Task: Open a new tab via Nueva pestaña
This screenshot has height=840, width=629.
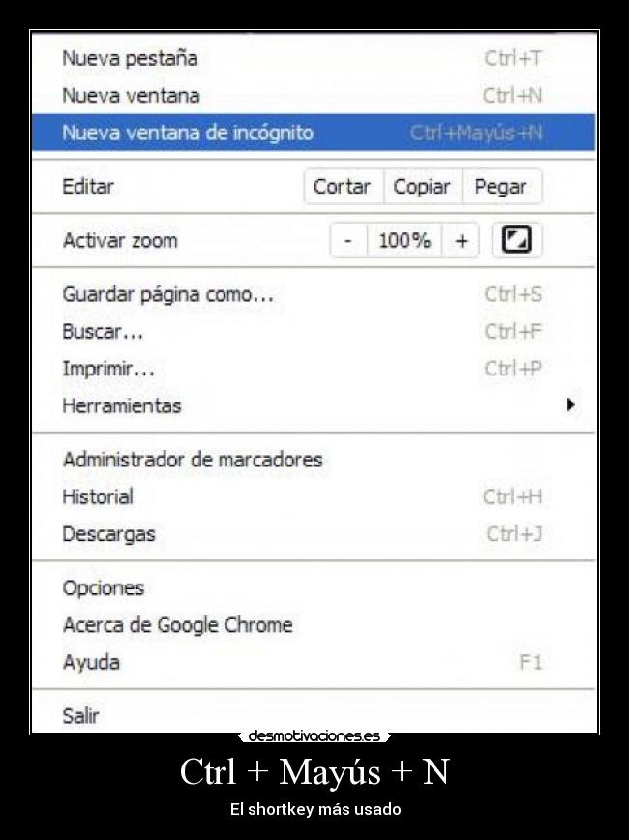Action: [x=130, y=58]
